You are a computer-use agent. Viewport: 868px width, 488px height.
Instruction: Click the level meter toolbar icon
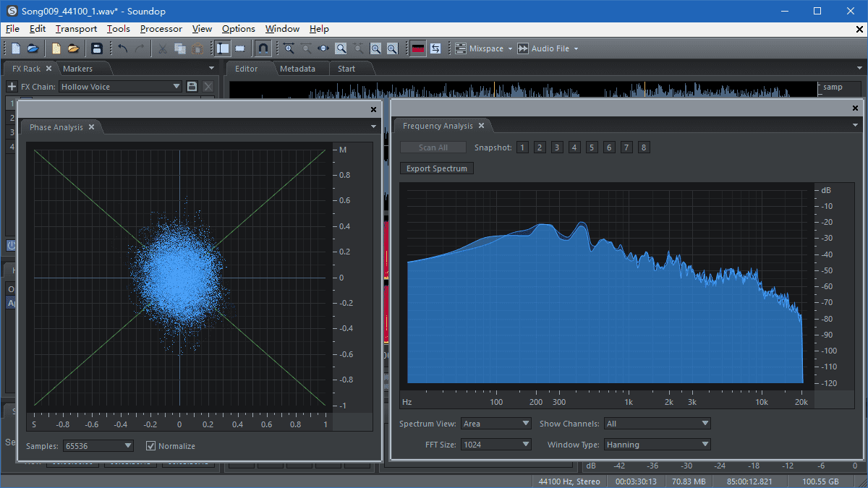point(417,48)
